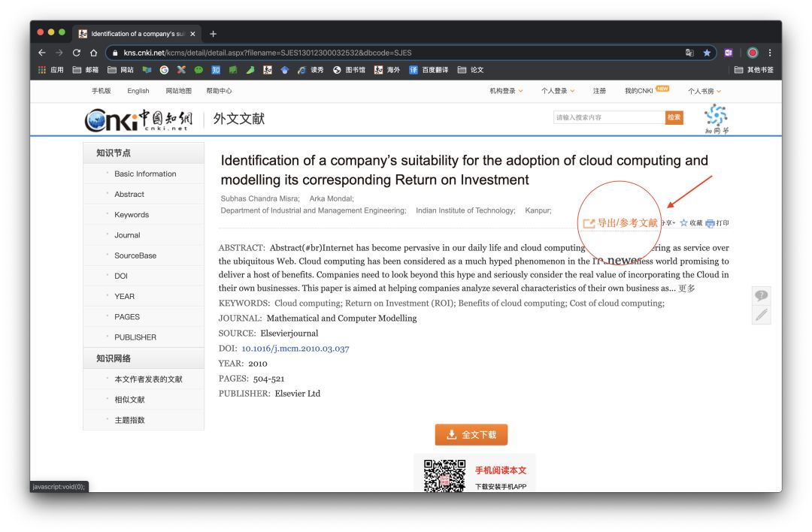The height and width of the screenshot is (532, 812).
Task: Open the 分享 share dropdown
Action: click(668, 223)
